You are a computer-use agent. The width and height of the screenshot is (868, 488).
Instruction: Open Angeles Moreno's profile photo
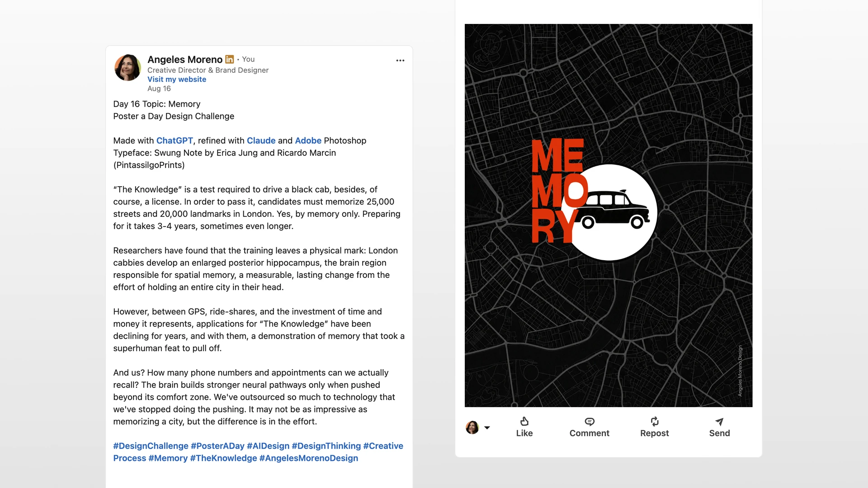click(127, 68)
